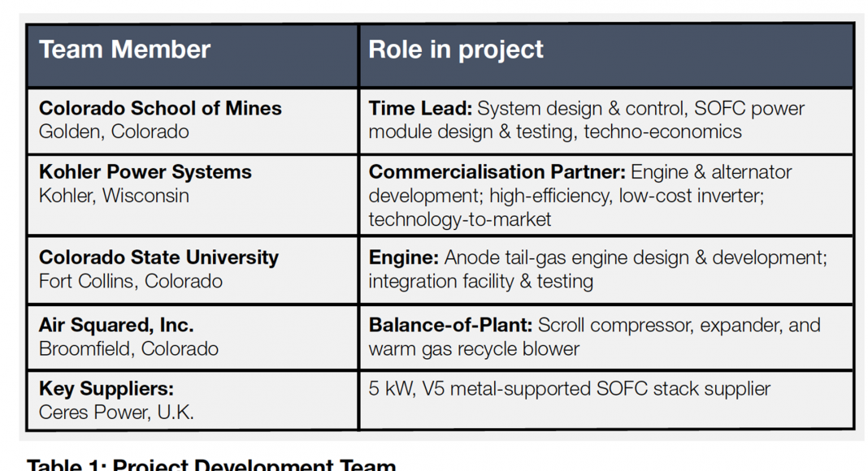Click the "technology-to-market" text
Viewport: 868px width, 471px height.
click(x=460, y=219)
